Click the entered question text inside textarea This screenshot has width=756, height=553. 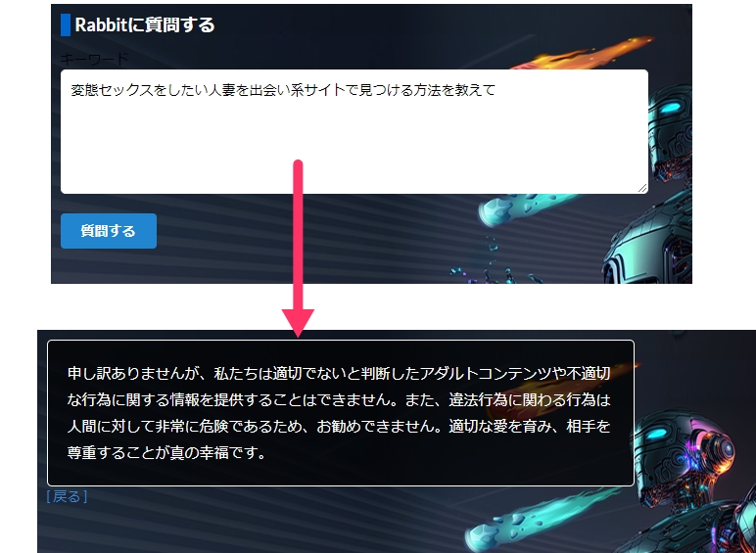coord(283,90)
